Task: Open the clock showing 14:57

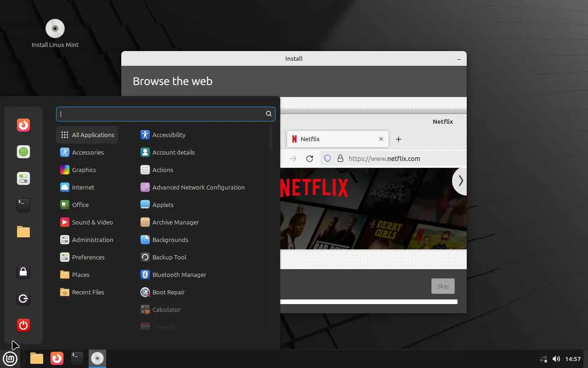Action: 573,359
